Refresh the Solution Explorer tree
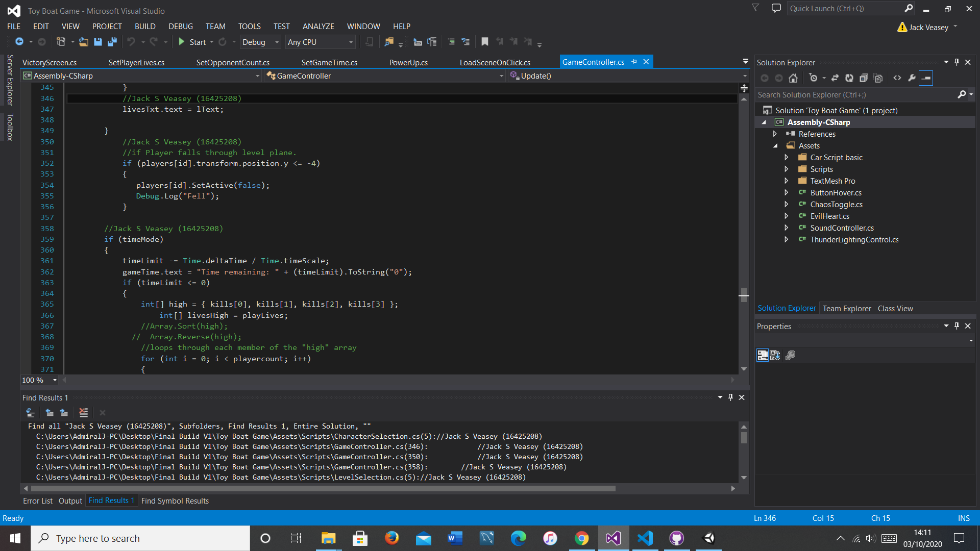The image size is (980, 551). (849, 78)
